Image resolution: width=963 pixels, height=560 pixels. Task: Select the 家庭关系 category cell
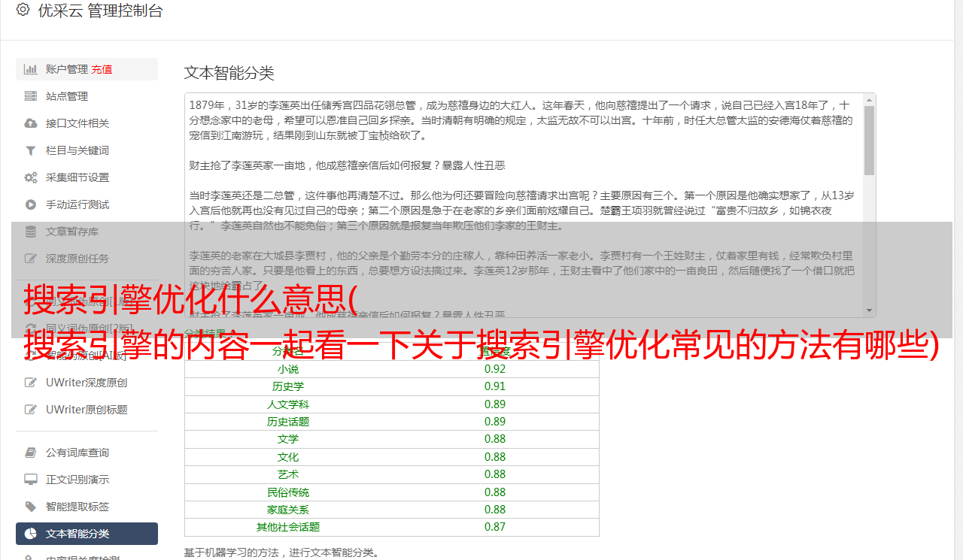[x=288, y=510]
